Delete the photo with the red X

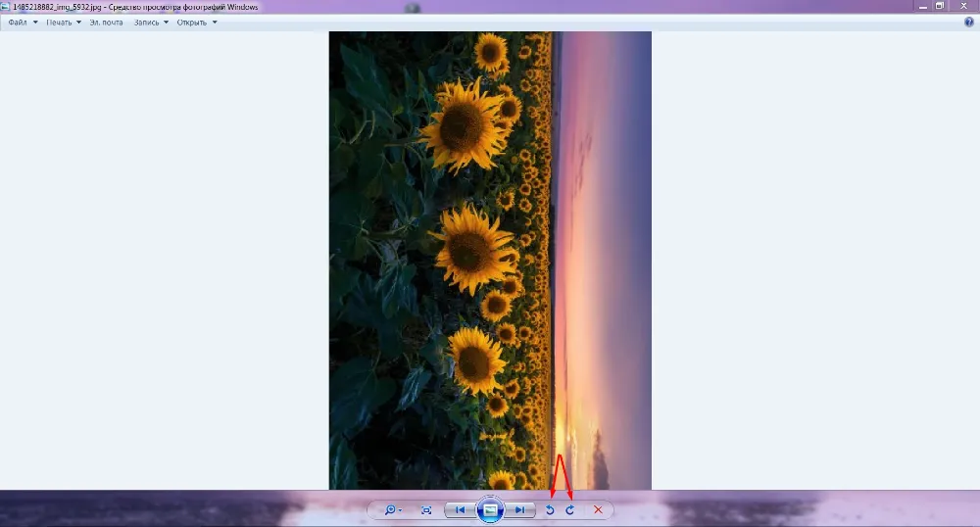point(598,510)
